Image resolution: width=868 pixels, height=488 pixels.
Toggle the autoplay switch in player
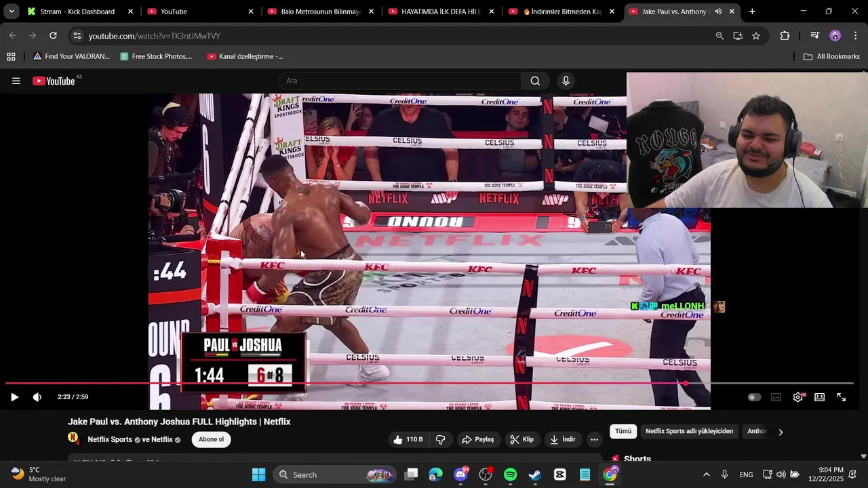(x=754, y=397)
